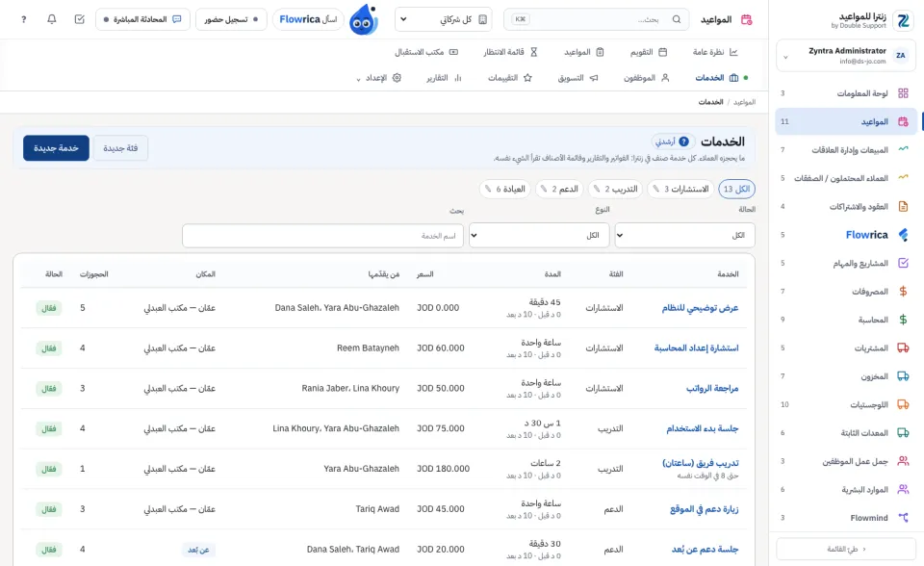Click the calendar icon beside المواعيد header
Image resolution: width=924 pixels, height=566 pixels.
click(x=746, y=19)
